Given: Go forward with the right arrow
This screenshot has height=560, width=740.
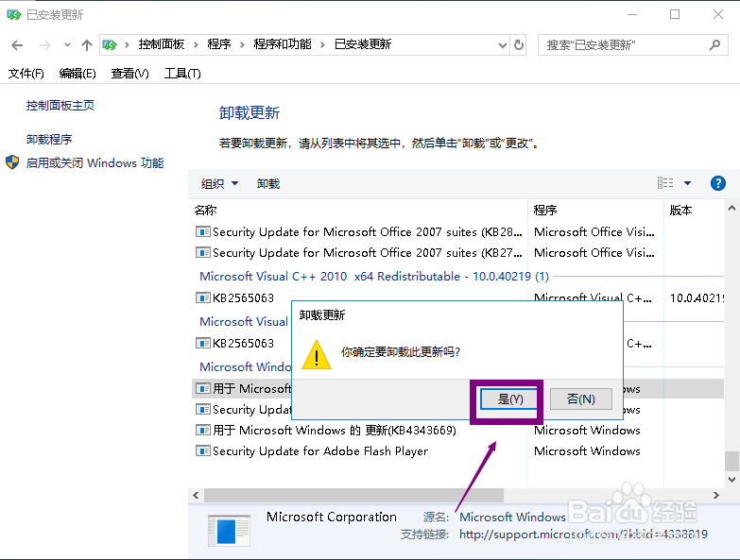Looking at the screenshot, I should (x=44, y=45).
